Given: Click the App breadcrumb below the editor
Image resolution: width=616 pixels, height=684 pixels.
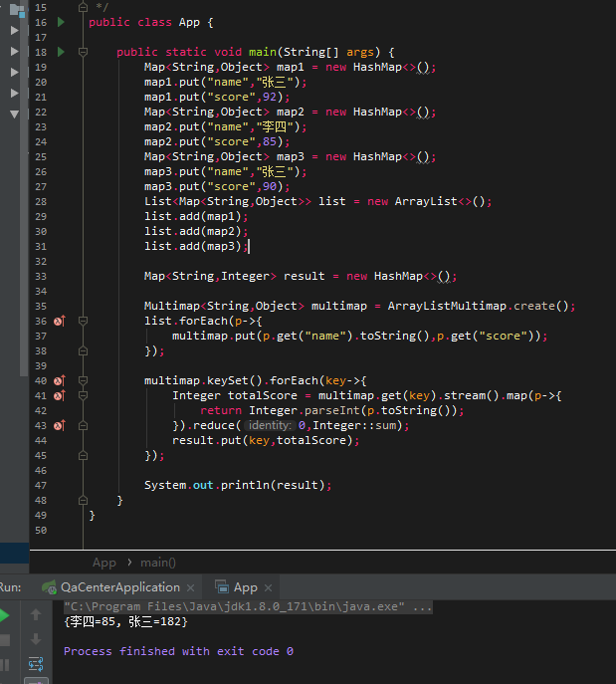Looking at the screenshot, I should tap(103, 563).
